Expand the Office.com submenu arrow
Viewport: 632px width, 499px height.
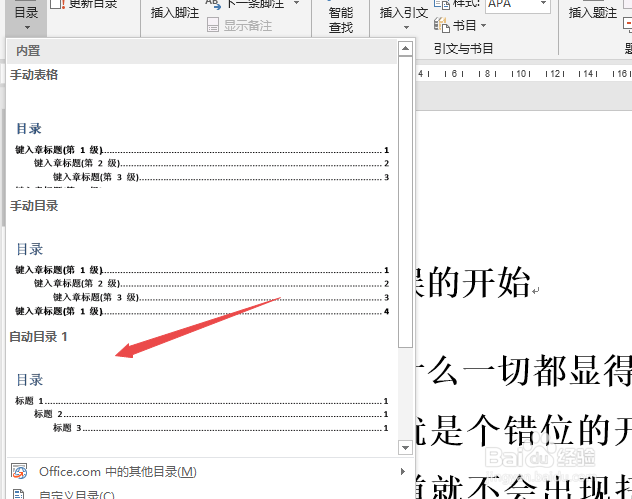pyautogui.click(x=402, y=471)
